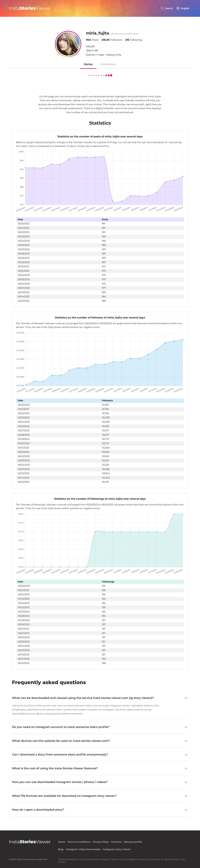This screenshot has height=868, width=200.
Task: Click the 153,566 followers value
Action: (106, 469)
